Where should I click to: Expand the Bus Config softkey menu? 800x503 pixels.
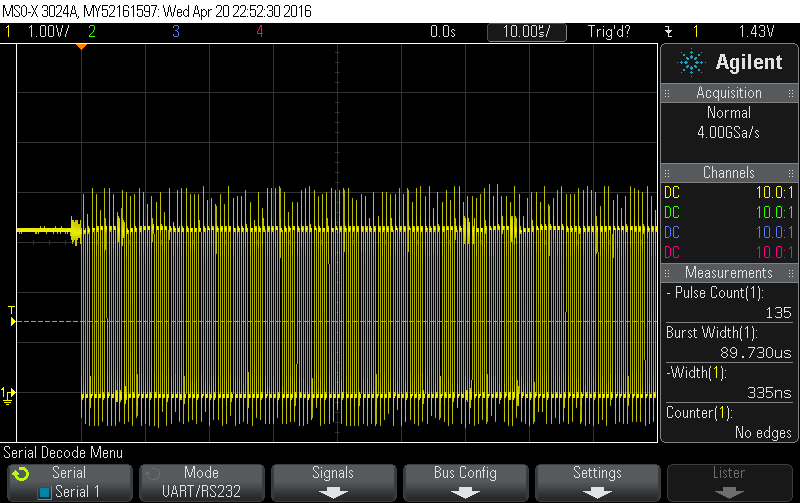pyautogui.click(x=465, y=482)
